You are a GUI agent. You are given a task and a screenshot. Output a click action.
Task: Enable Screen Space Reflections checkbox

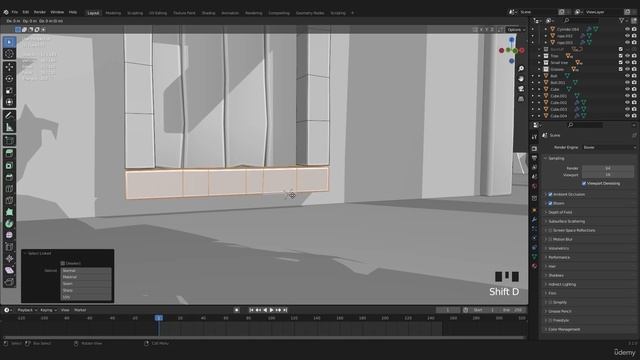coord(550,230)
